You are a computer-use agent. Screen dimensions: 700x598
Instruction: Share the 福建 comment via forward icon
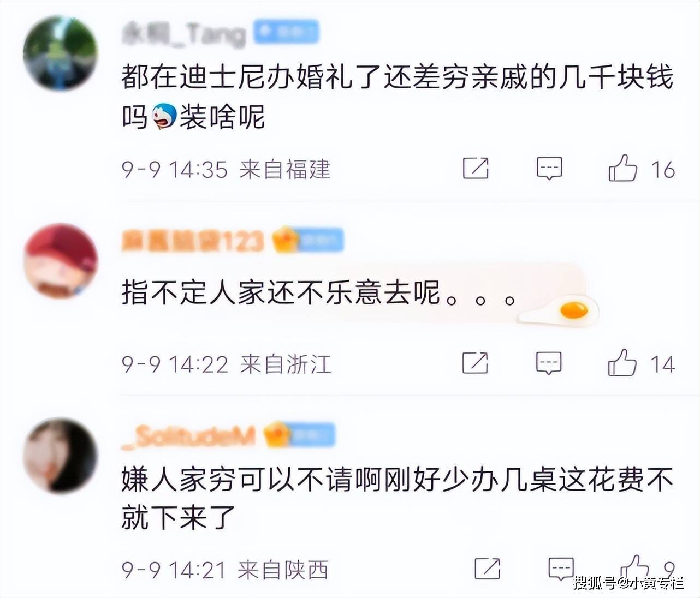coord(476,168)
